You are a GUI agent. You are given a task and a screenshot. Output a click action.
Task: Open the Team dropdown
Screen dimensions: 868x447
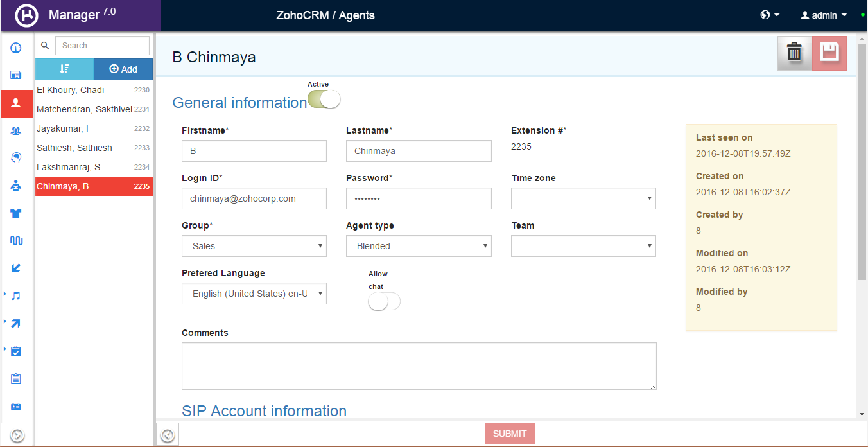tap(584, 246)
